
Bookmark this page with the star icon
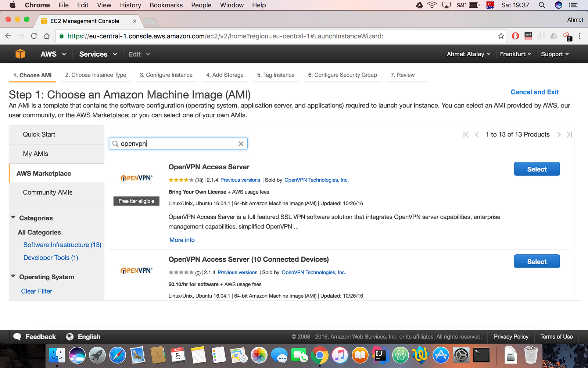click(501, 36)
